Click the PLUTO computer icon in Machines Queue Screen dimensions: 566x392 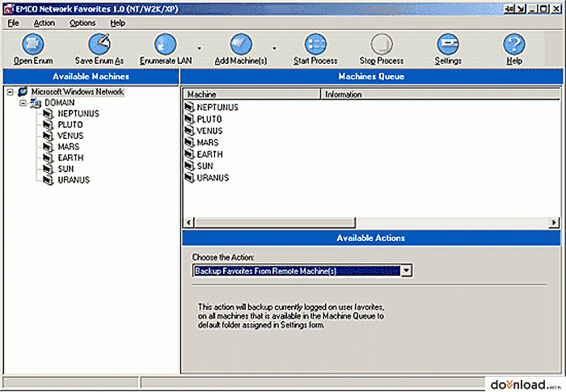click(x=189, y=119)
